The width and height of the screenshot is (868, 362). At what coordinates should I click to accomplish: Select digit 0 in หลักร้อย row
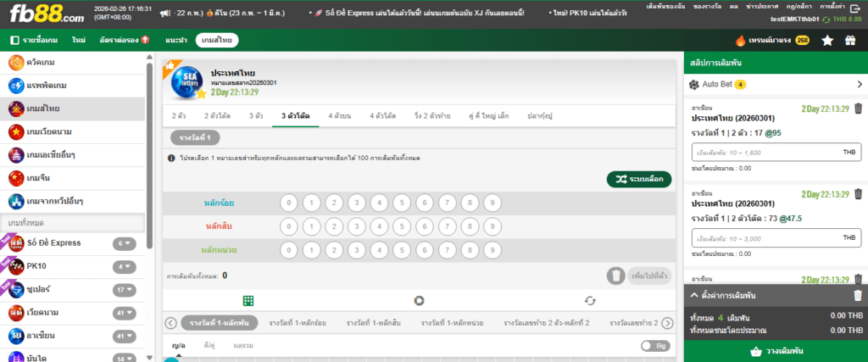click(288, 203)
